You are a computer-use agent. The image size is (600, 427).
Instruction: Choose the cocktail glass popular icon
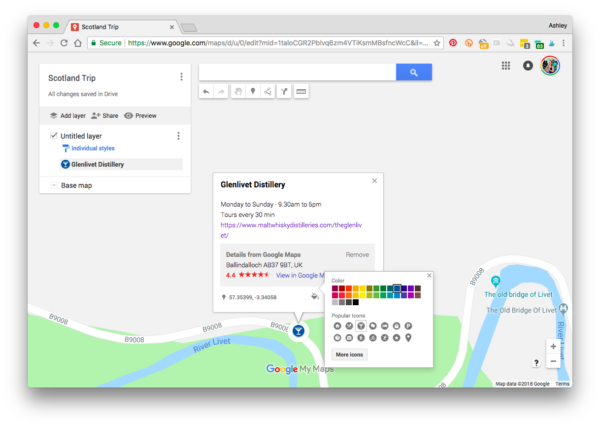361,326
